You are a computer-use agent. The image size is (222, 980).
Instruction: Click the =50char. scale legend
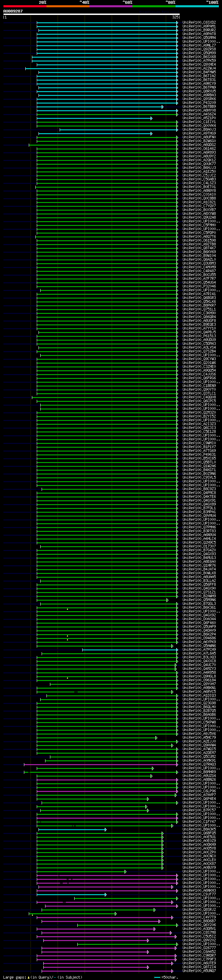point(166,977)
